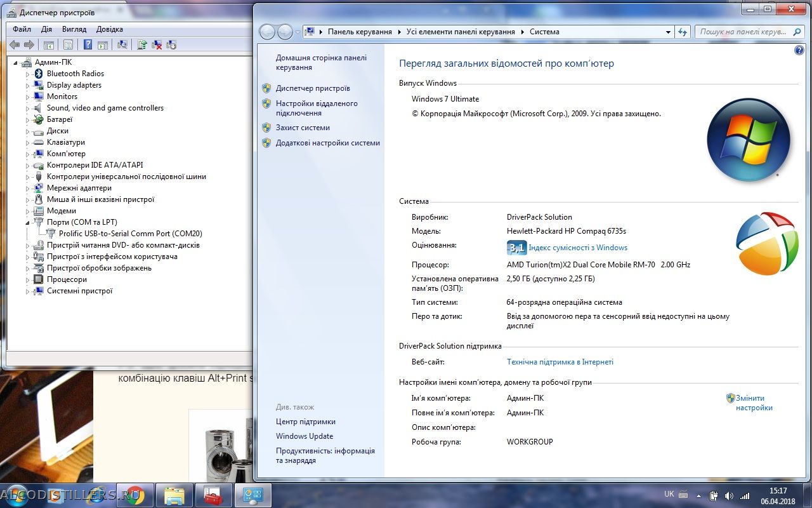Click the Forward button in Control Panel window
812x508 pixels.
pyautogui.click(x=285, y=32)
